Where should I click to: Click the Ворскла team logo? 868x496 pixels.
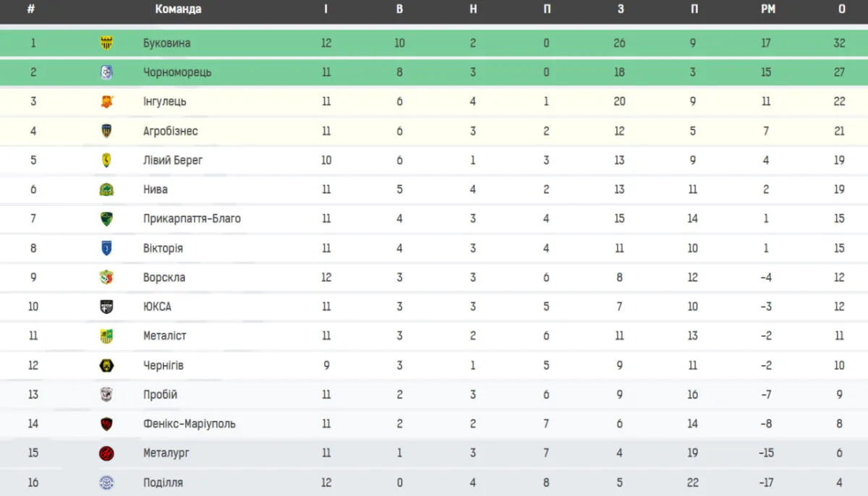106,278
